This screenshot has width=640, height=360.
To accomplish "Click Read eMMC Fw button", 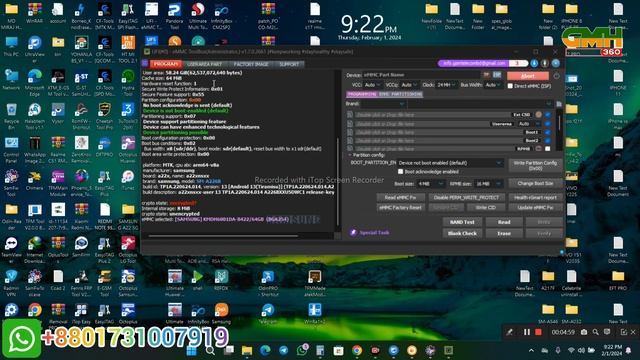I will click(400, 198).
